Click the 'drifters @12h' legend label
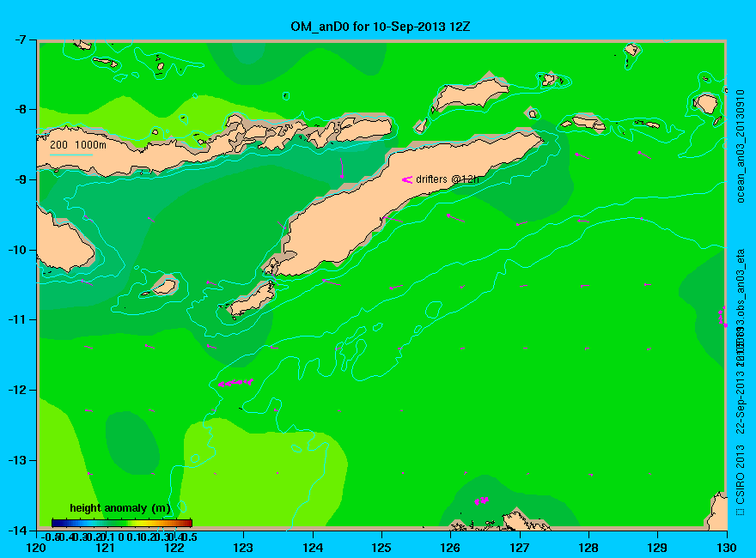This screenshot has height=558, width=756. [x=448, y=179]
